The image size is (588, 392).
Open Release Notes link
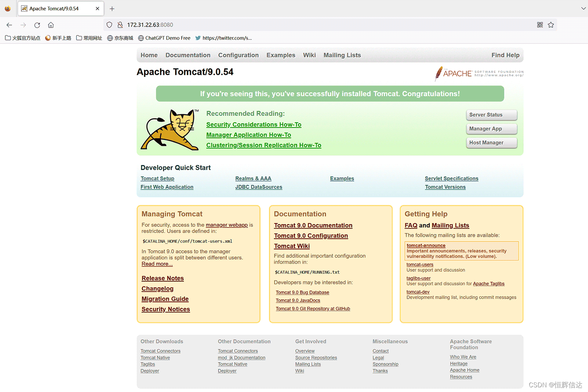click(163, 278)
